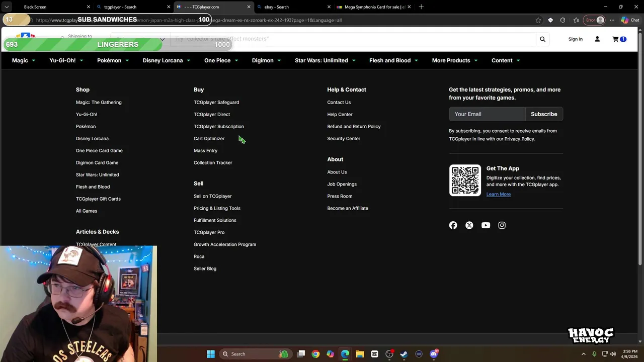
Task: Open TCGplayer YouTube icon
Action: point(486,225)
